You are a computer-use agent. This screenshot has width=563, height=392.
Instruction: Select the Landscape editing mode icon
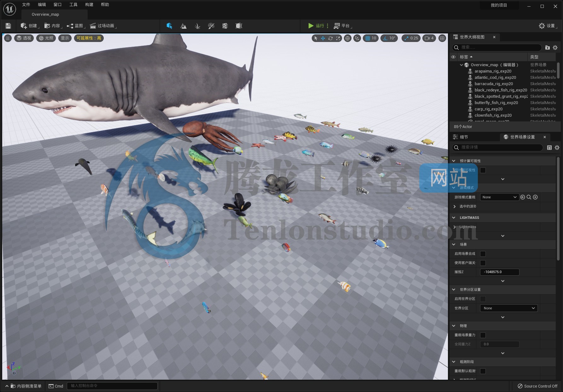pyautogui.click(x=183, y=26)
